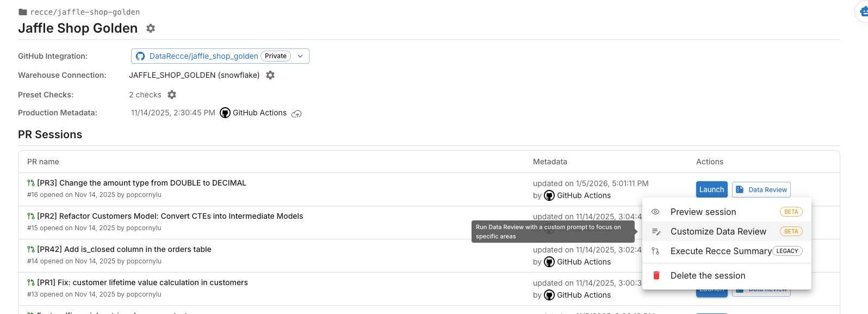Click the edit icon beside Customize Data Review
This screenshot has width=868, height=314.
(656, 232)
